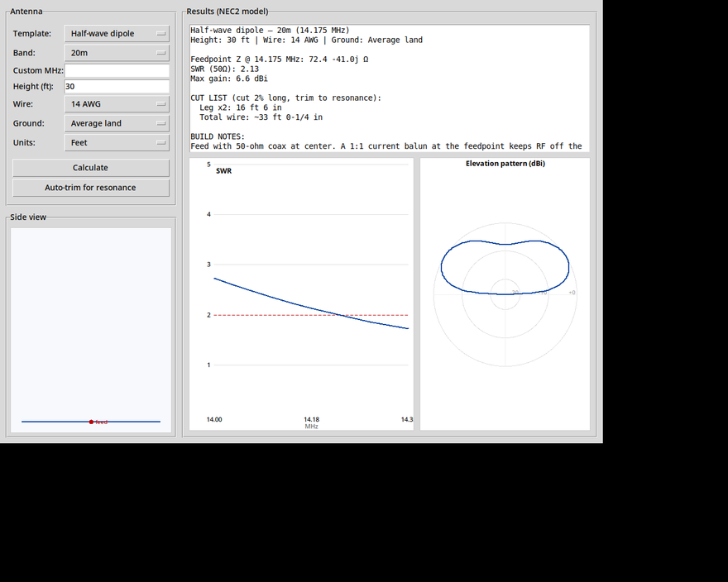Click the 'Elevation pattern (dBi)' chart title
The image size is (728, 582).
[x=505, y=164]
